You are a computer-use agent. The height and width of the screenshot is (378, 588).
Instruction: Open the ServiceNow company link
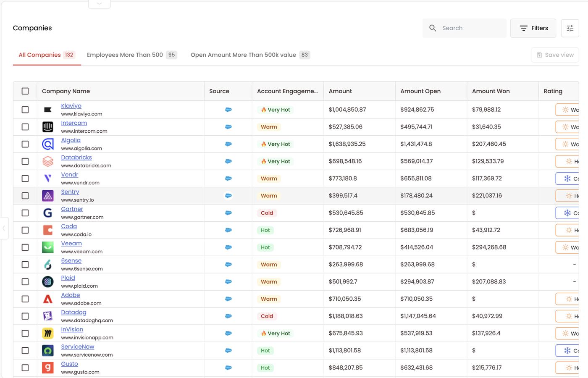[x=78, y=347]
